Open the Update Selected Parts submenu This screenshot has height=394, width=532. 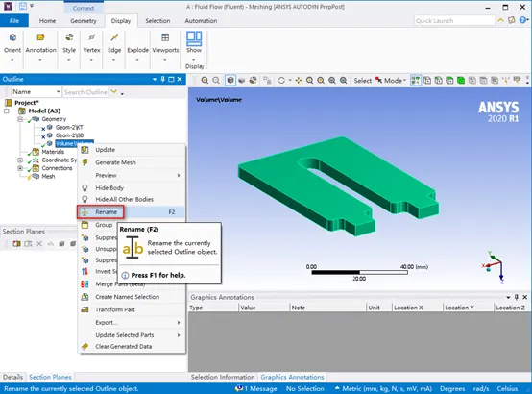click(132, 334)
